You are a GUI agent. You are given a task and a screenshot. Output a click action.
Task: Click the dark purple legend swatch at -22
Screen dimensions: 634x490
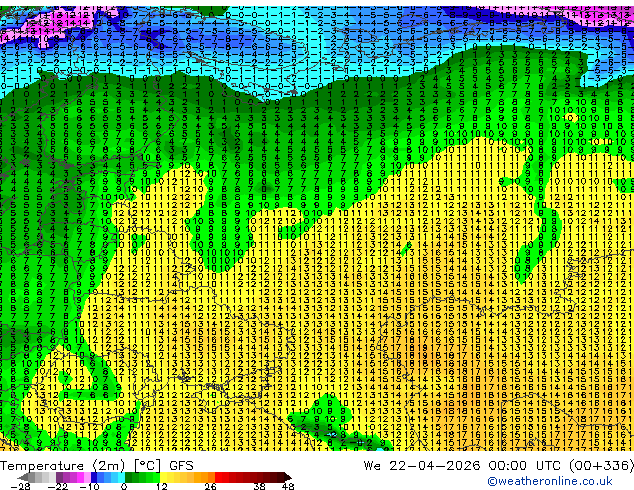click(x=59, y=477)
